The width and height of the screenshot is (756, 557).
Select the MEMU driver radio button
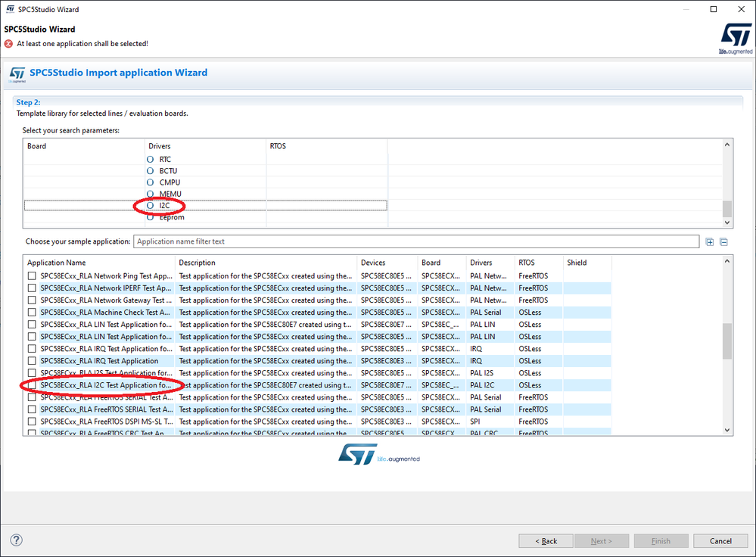pyautogui.click(x=151, y=194)
